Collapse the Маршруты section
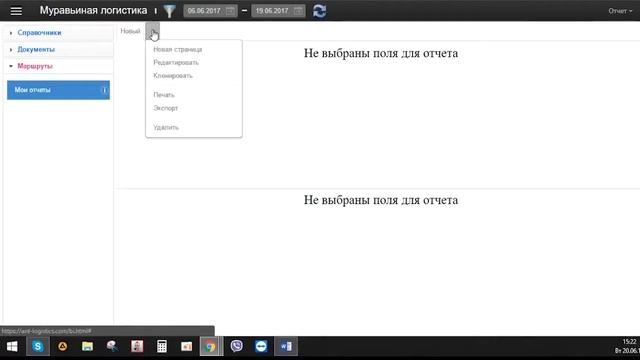 (x=35, y=66)
